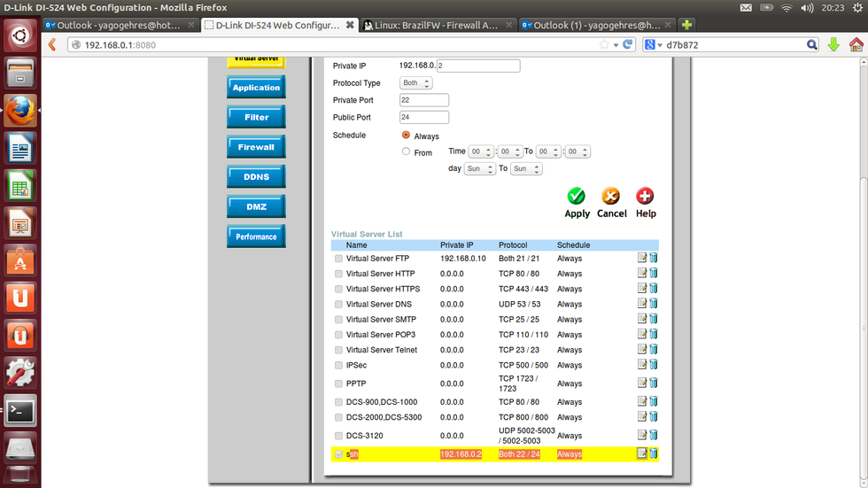Open the schedule start hour dropdown
Screen dimensions: 868x488
click(x=480, y=151)
